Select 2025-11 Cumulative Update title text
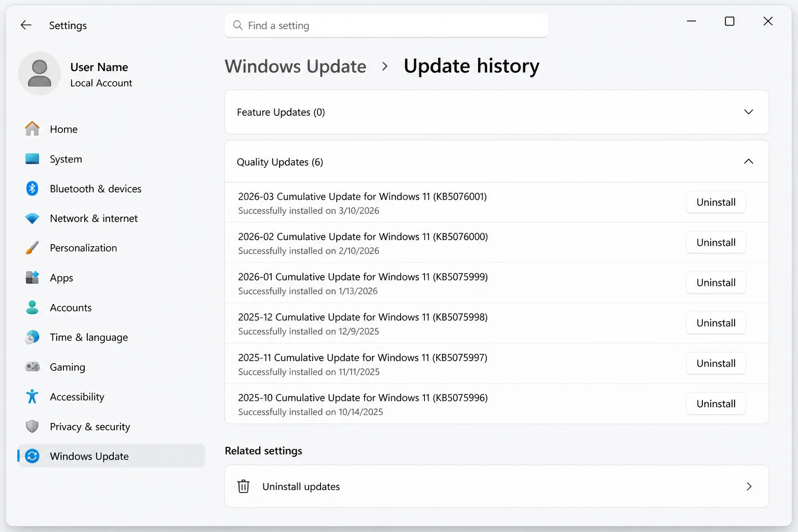 click(363, 357)
